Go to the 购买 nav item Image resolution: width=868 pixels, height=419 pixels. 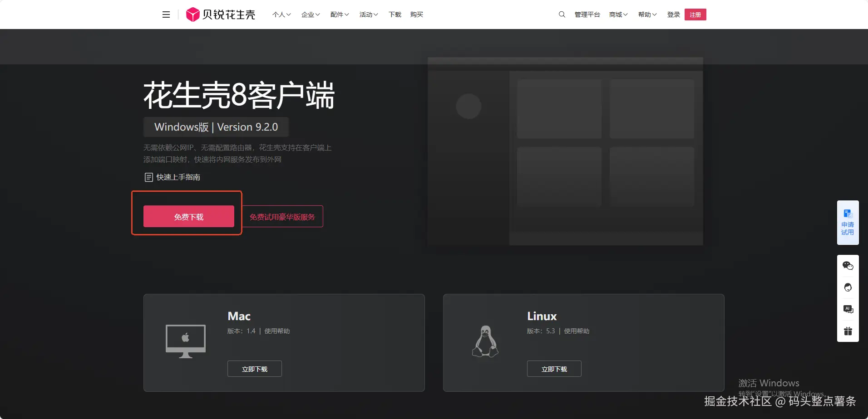click(417, 15)
